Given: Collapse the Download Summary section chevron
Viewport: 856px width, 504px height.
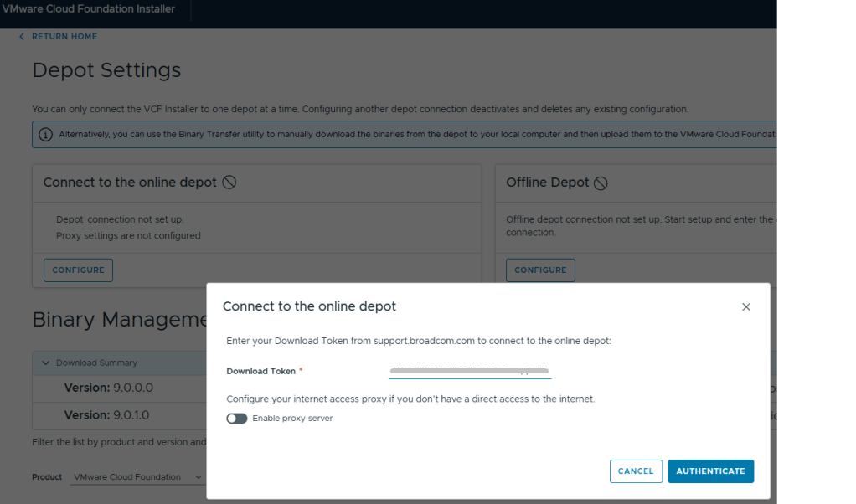Looking at the screenshot, I should 45,363.
